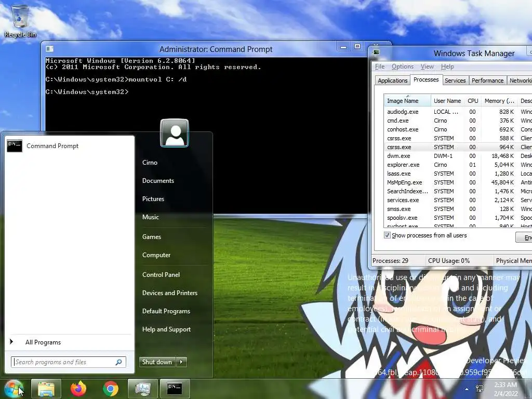
Task: Select smss.exe process row
Action: (458, 209)
